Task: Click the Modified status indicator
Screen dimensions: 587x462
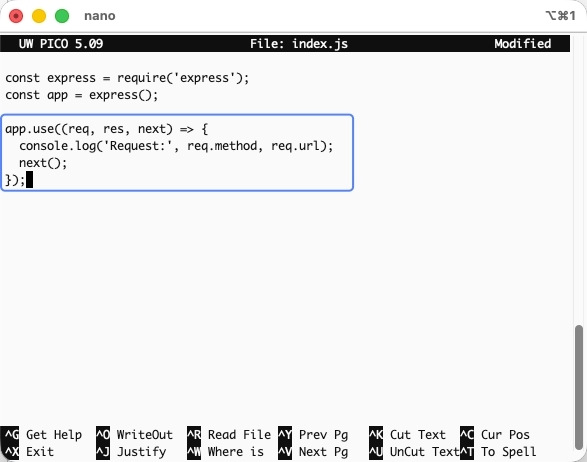Action: point(523,44)
